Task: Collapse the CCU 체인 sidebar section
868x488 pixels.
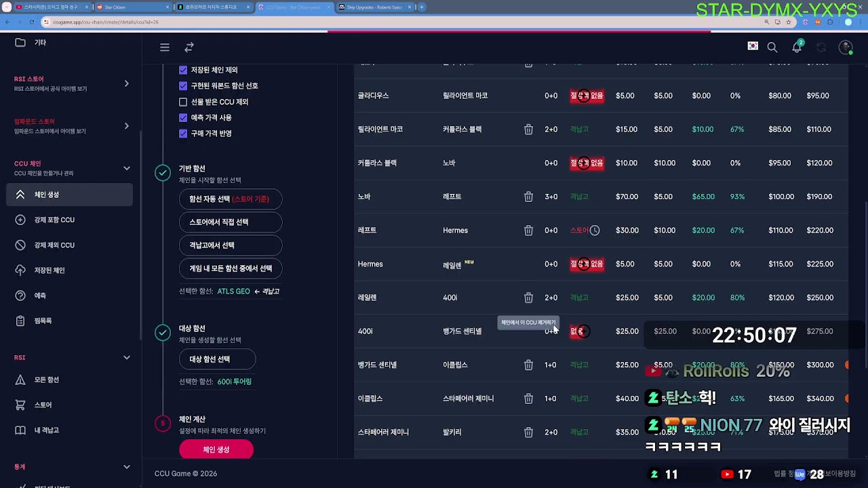Action: (x=126, y=168)
